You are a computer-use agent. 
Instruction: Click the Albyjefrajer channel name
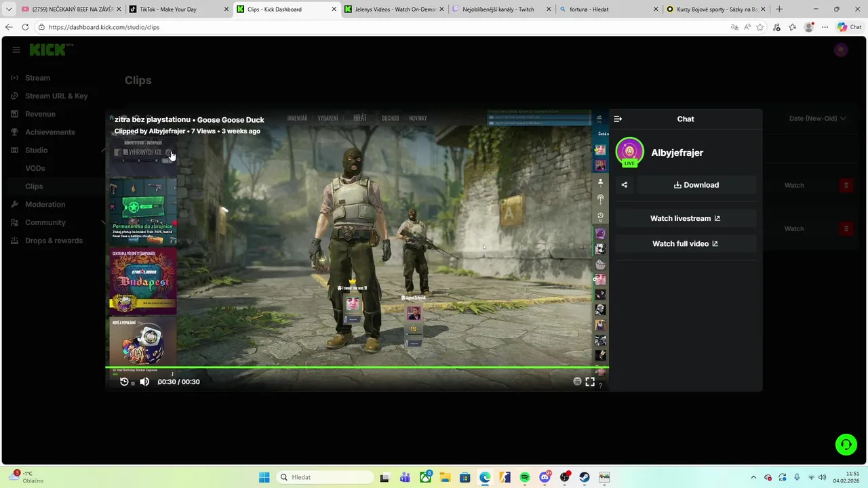pos(677,152)
